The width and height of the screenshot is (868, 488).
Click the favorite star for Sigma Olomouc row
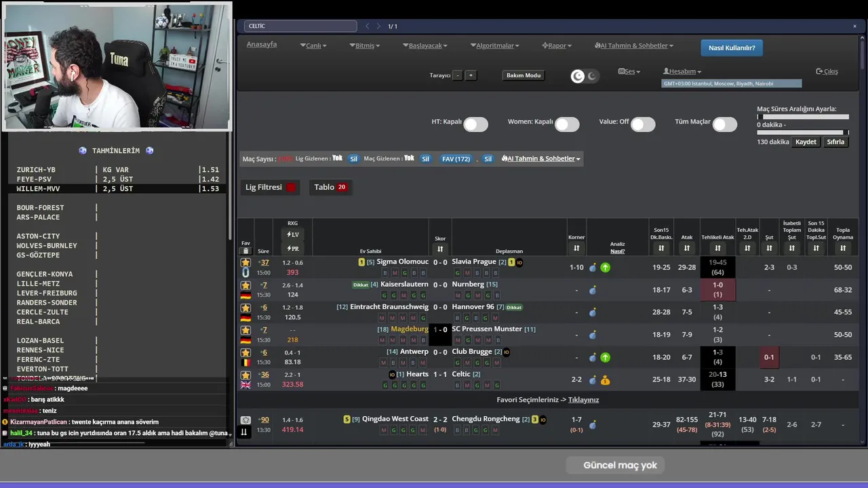(x=245, y=262)
